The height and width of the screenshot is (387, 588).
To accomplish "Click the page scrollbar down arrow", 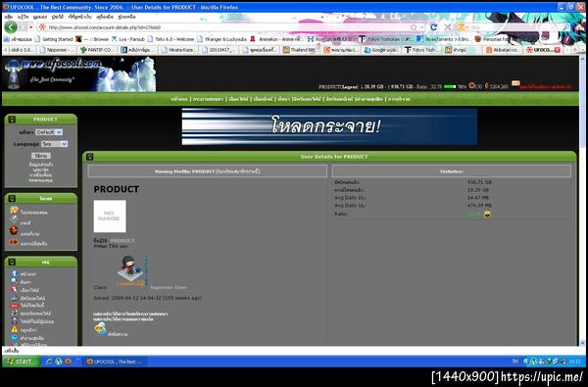I will 582,342.
